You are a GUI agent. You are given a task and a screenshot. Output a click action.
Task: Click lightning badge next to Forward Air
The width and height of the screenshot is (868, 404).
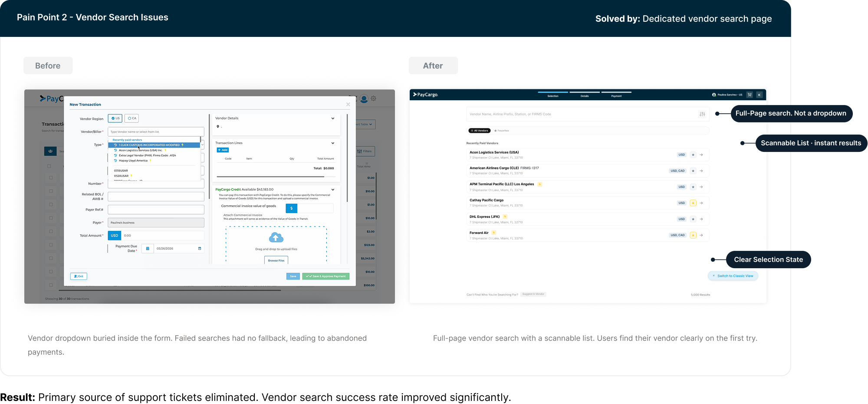click(493, 233)
